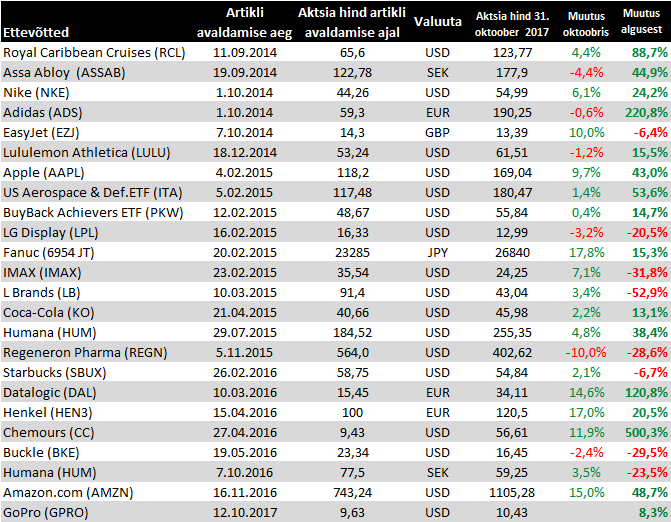Click the Muutus algusest header cell

point(641,21)
